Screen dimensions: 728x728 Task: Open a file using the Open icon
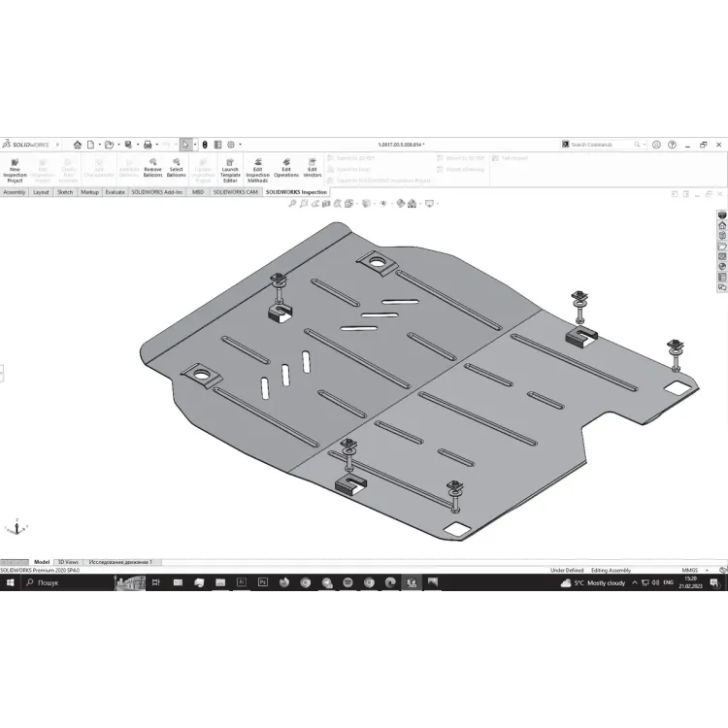tap(109, 145)
